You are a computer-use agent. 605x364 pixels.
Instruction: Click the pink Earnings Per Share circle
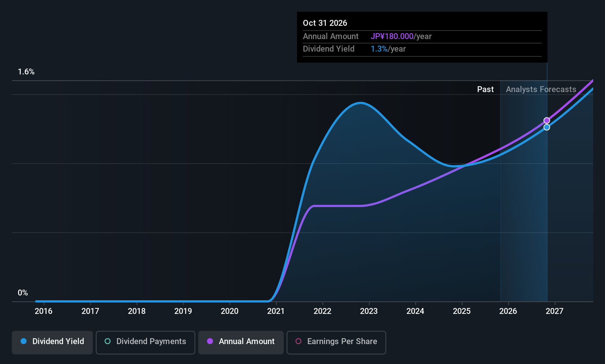[298, 342]
